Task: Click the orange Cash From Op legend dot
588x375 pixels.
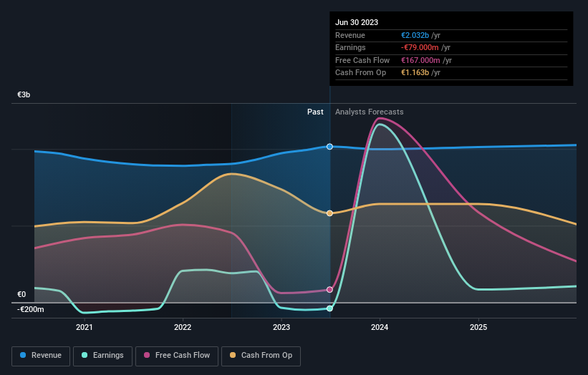Action: click(233, 355)
